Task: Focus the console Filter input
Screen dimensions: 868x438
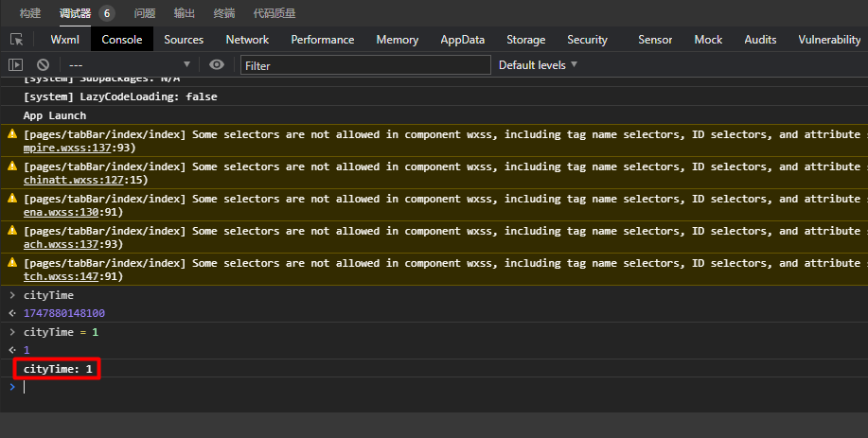Action: (x=365, y=65)
